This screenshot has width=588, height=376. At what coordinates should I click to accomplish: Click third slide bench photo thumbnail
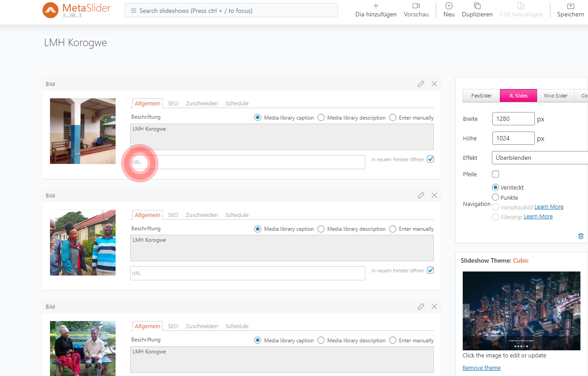click(83, 349)
